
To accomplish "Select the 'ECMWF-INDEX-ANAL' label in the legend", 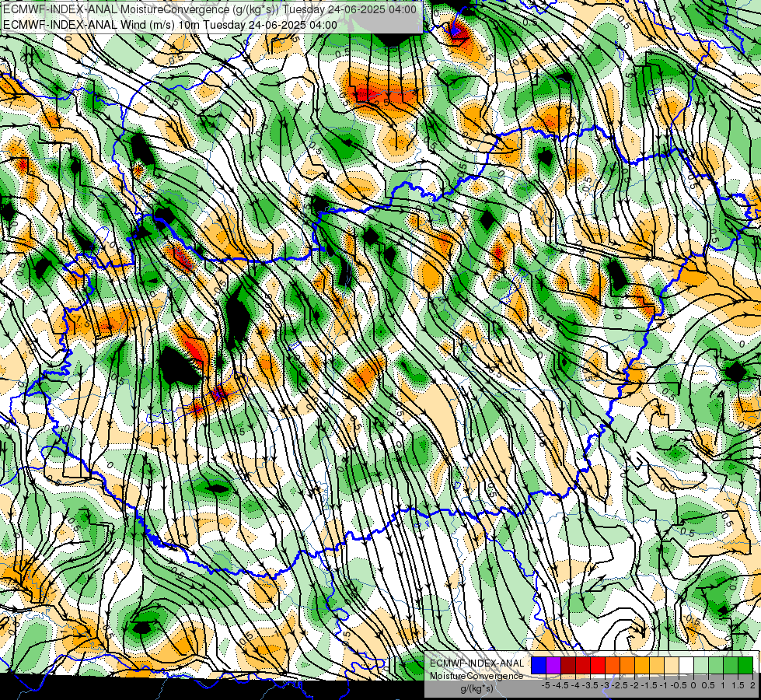I will (x=476, y=663).
